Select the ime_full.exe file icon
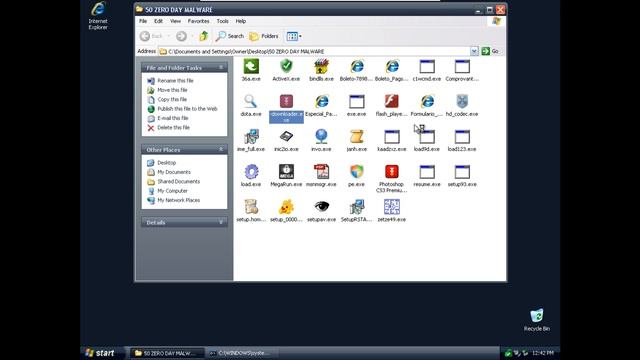The width and height of the screenshot is (640, 360). (251, 137)
